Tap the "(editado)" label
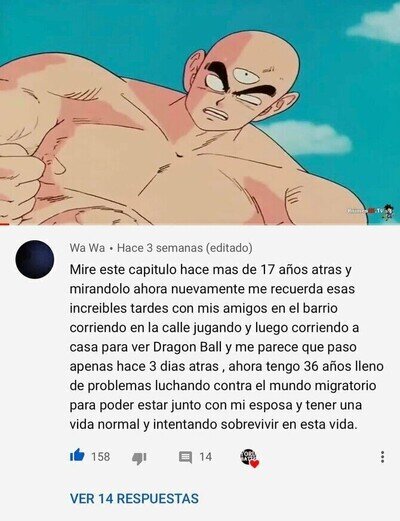Viewport: 400px width, 521px height. 229,248
